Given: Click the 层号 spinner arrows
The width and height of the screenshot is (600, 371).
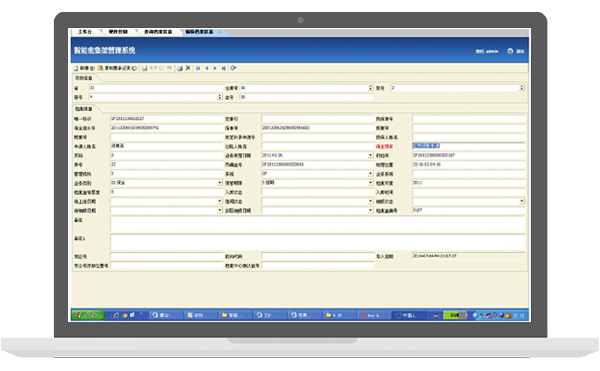Looking at the screenshot, I should coord(220,97).
